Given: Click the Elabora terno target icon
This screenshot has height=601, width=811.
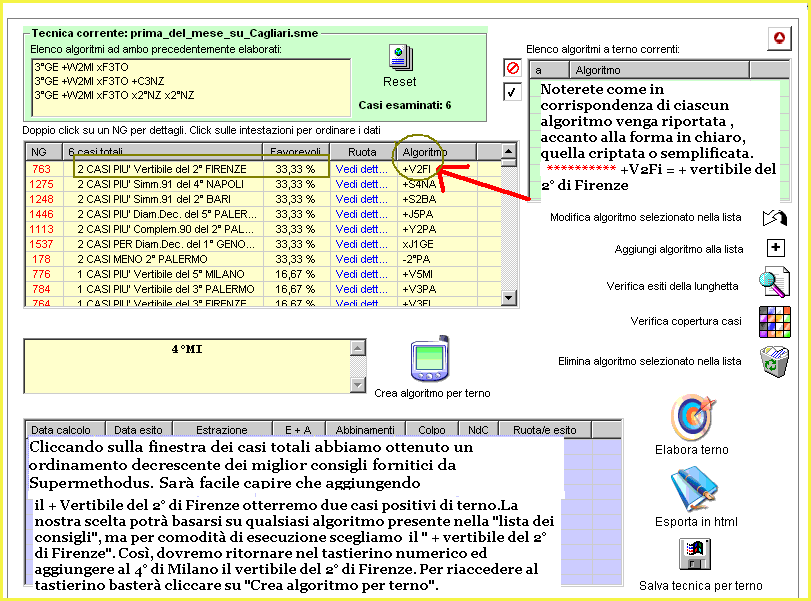Looking at the screenshot, I should [693, 417].
